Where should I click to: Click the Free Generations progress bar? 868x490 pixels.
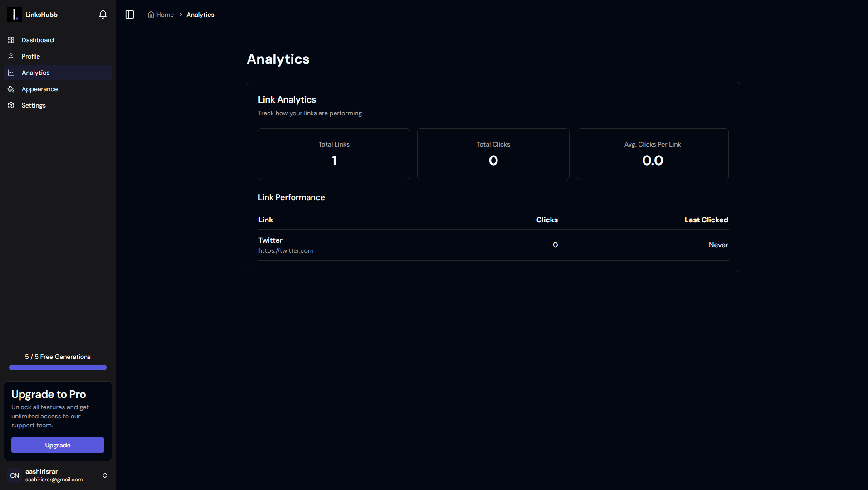[57, 367]
